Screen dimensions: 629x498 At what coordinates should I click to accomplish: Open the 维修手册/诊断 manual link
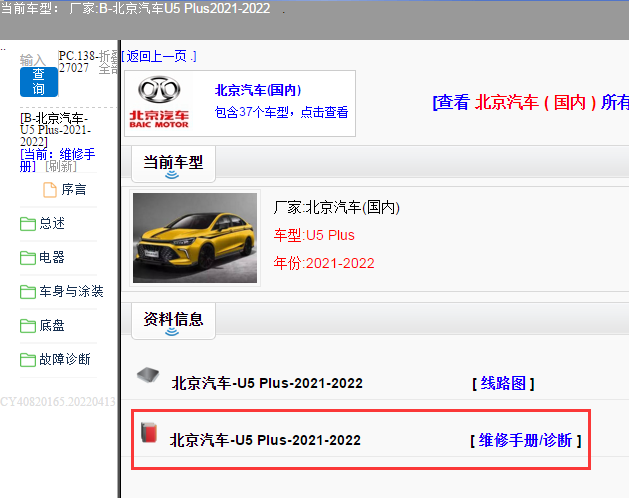tap(526, 440)
